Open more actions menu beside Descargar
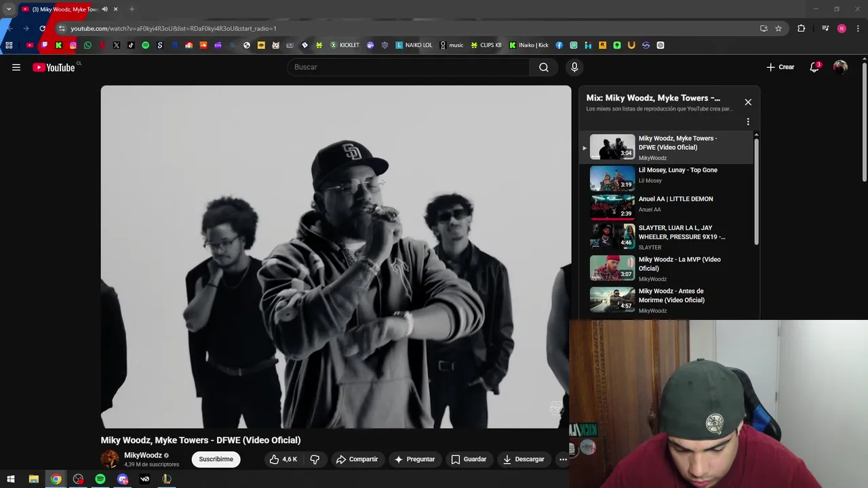Viewport: 868px width, 488px height. pos(563,460)
